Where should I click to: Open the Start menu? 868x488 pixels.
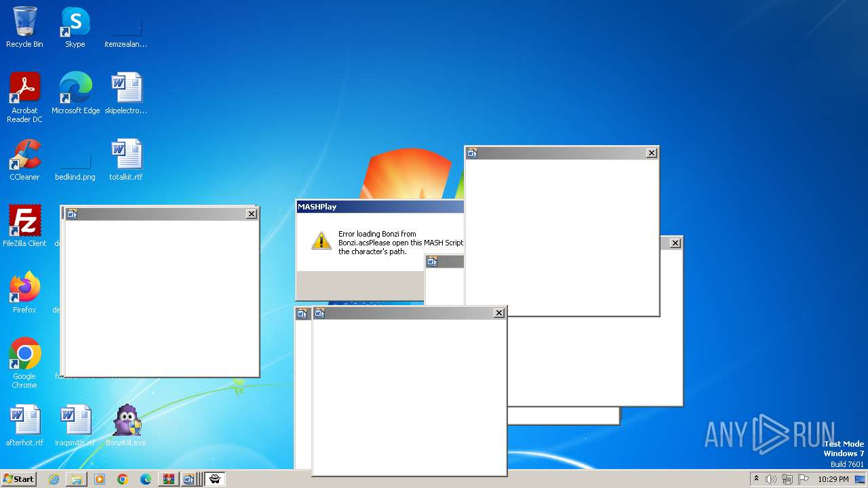(x=19, y=479)
